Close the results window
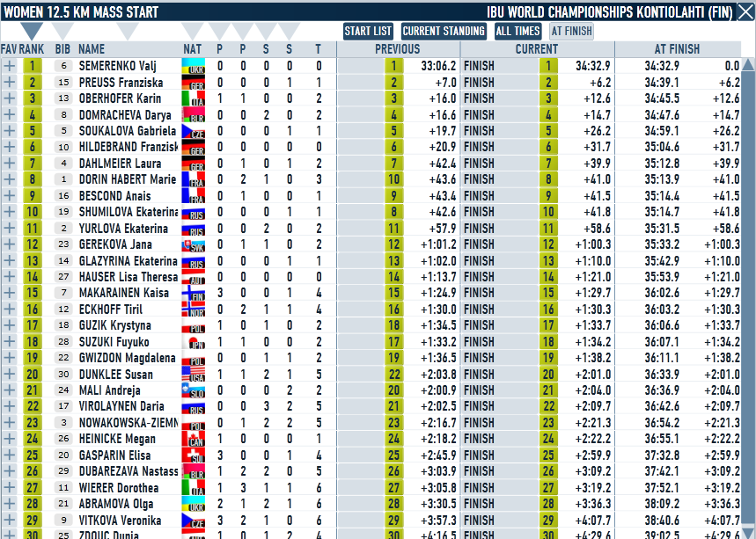This screenshot has width=756, height=539. pyautogui.click(x=745, y=12)
